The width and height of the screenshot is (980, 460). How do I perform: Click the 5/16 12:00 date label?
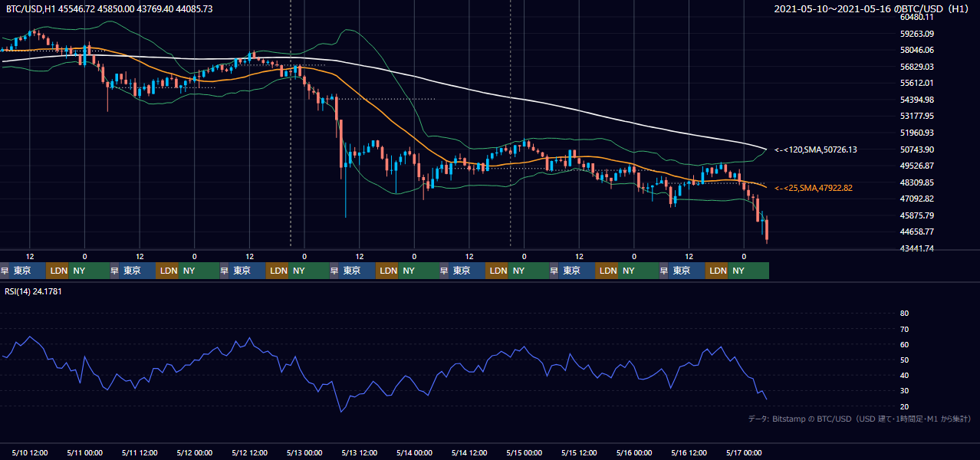click(689, 452)
